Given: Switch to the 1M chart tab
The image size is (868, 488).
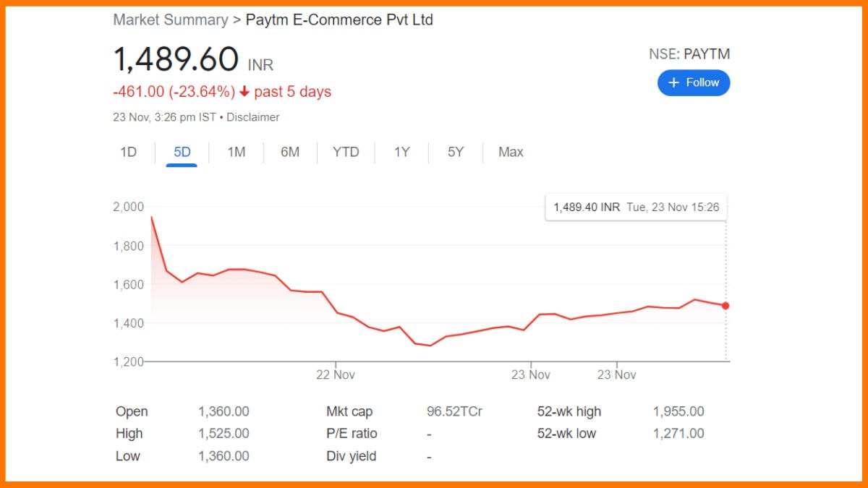Looking at the screenshot, I should [236, 152].
